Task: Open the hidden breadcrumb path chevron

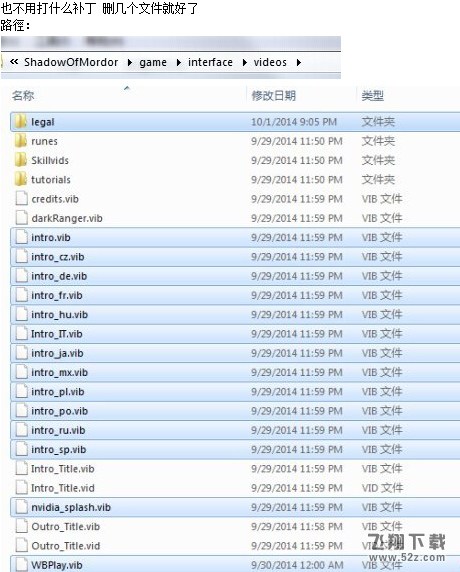Action: 14,62
